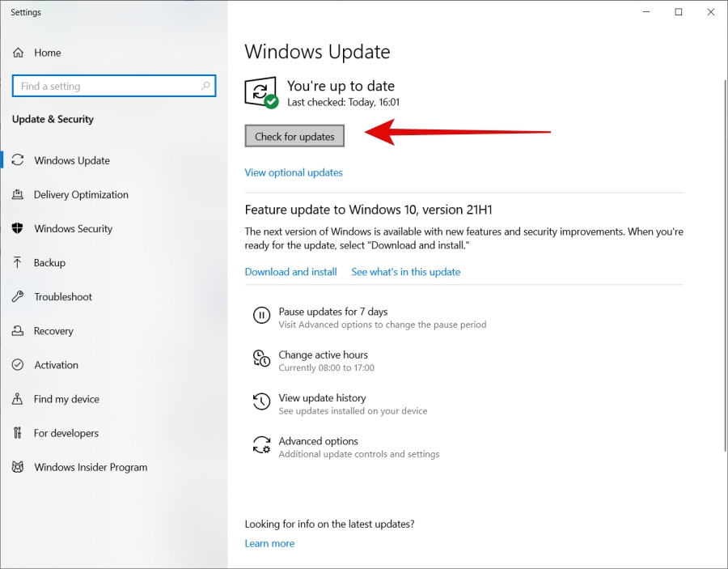The width and height of the screenshot is (728, 569).
Task: Open See what's in this update
Action: (x=406, y=272)
